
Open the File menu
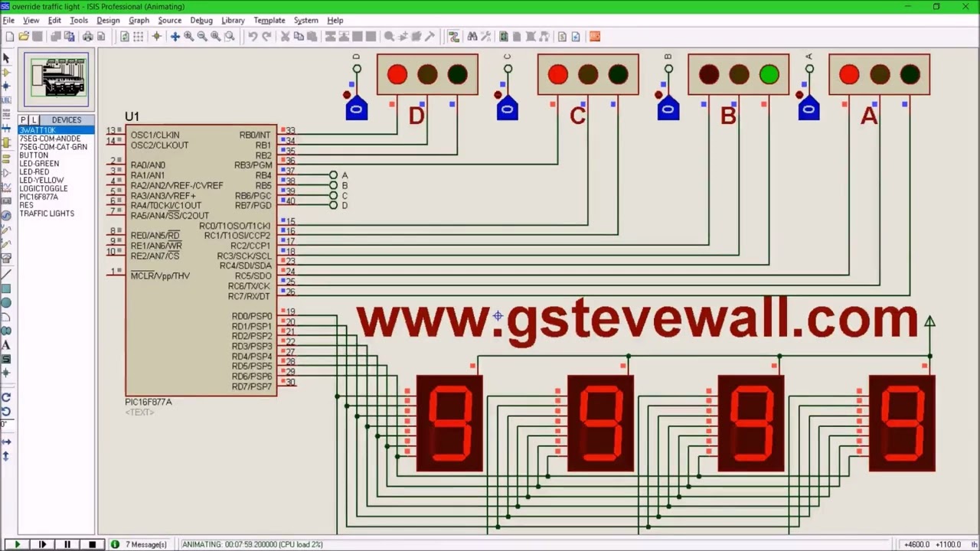tap(8, 21)
